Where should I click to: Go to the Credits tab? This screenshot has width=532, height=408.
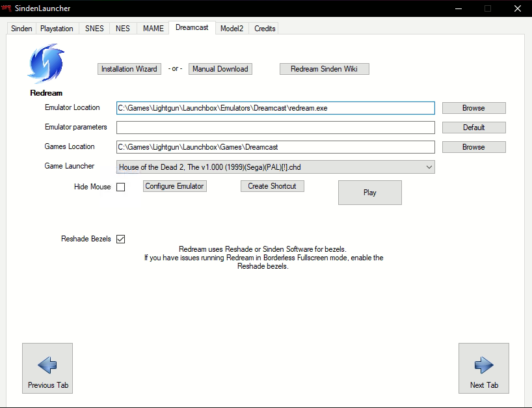click(x=265, y=29)
